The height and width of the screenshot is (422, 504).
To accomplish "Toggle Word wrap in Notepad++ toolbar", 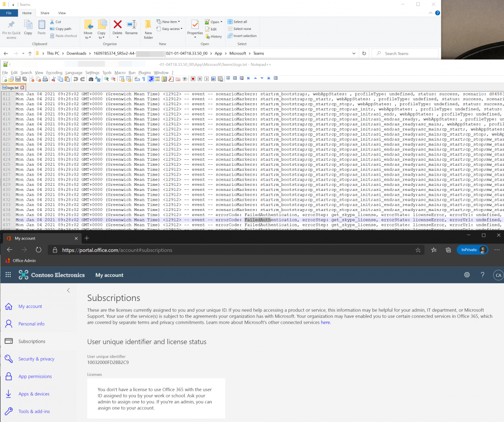I will pyautogui.click(x=137, y=79).
